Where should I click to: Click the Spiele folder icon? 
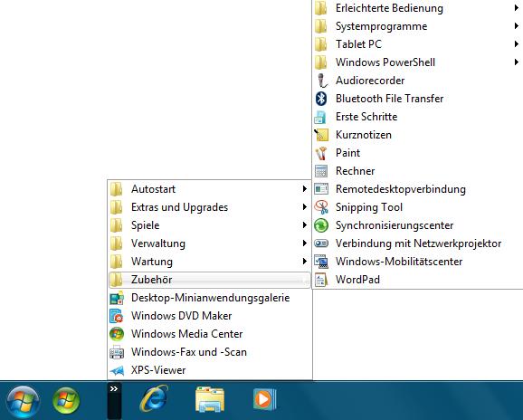(117, 225)
